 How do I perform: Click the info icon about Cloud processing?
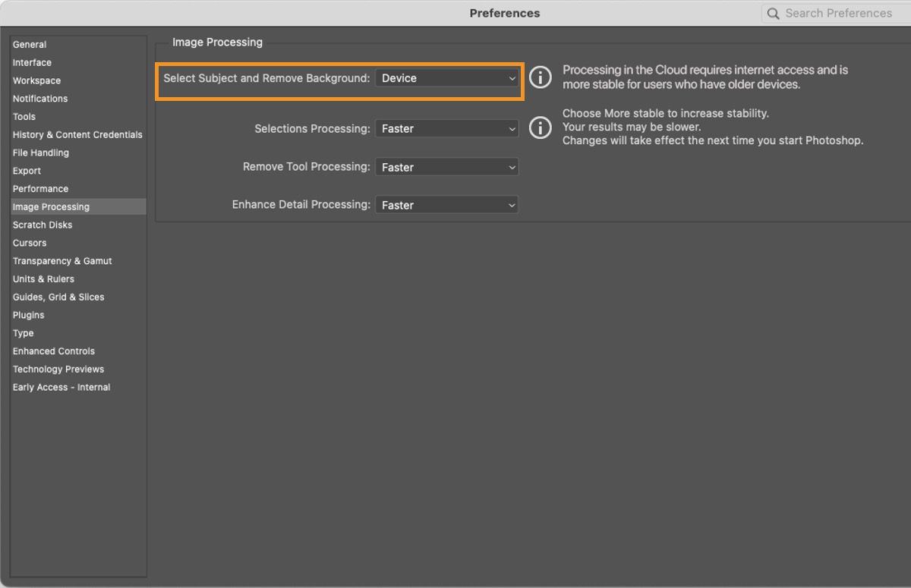pos(541,77)
